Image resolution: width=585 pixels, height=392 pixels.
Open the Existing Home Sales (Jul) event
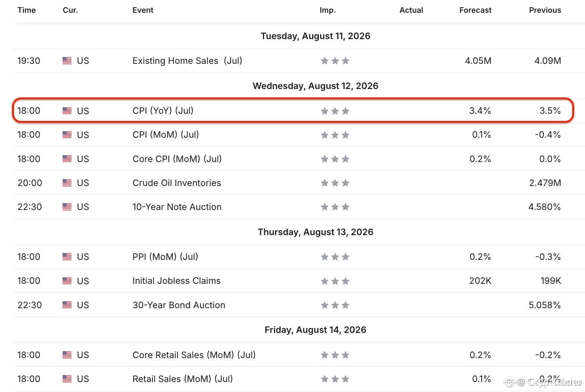pyautogui.click(x=187, y=61)
